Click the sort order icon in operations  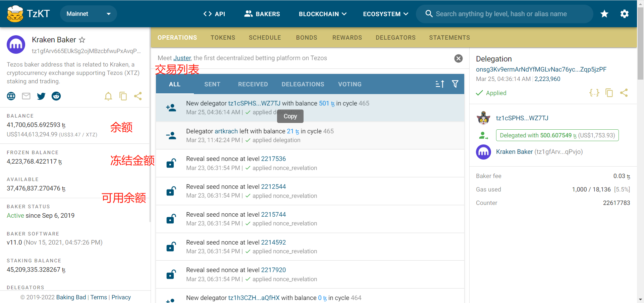439,84
